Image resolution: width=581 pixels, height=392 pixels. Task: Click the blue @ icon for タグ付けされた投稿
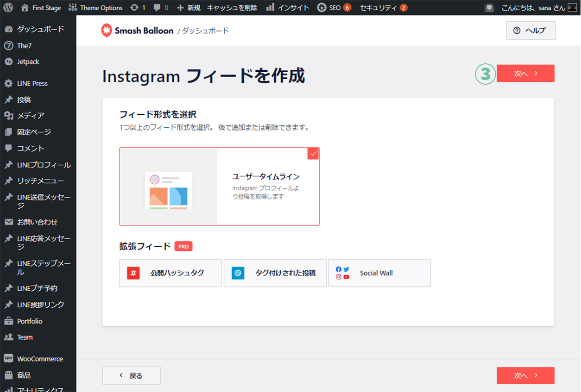coord(238,273)
